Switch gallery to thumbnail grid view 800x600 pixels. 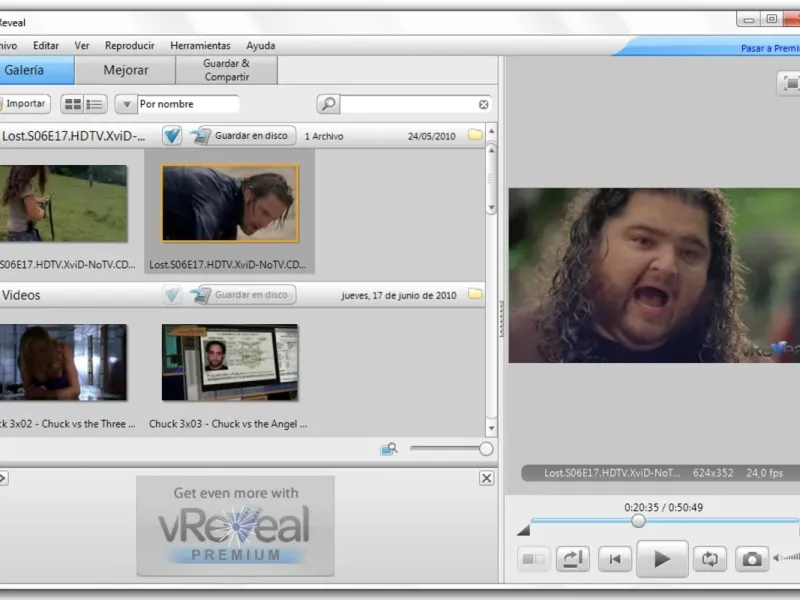[x=72, y=104]
